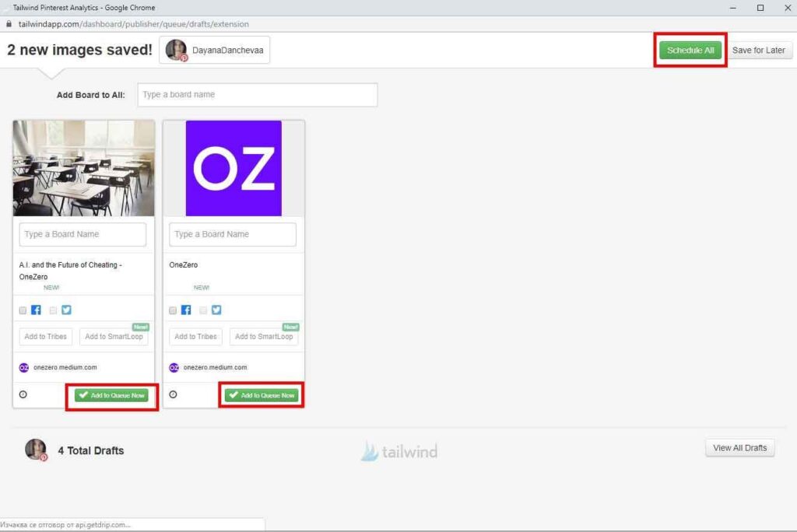Focus the Add Board to All field
This screenshot has width=797, height=532.
258,95
